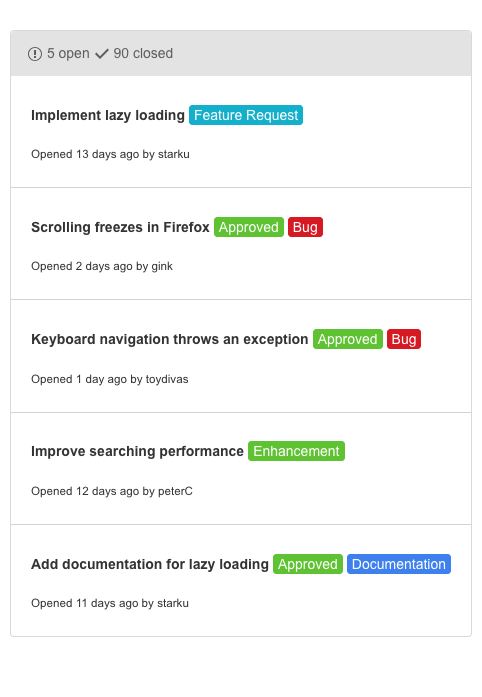Image resolution: width=482 pixels, height=697 pixels.
Task: Click Approved label on Firefox scrolling issue
Action: click(249, 227)
